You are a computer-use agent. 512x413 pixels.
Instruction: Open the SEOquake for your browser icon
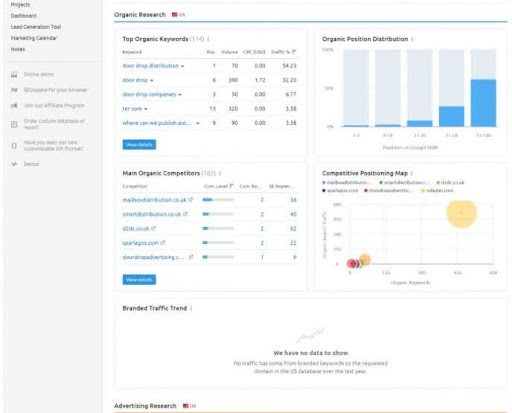[14, 90]
